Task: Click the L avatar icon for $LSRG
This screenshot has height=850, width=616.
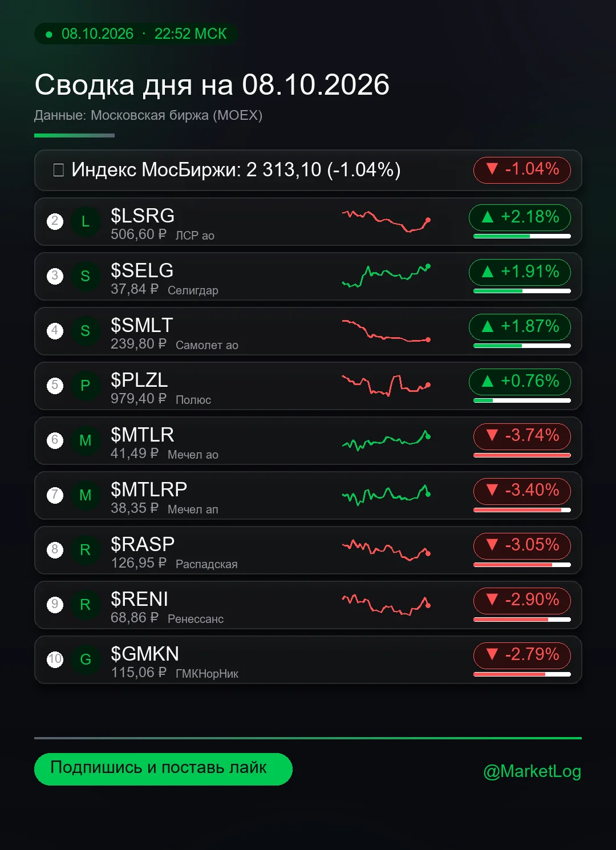Action: [x=85, y=221]
